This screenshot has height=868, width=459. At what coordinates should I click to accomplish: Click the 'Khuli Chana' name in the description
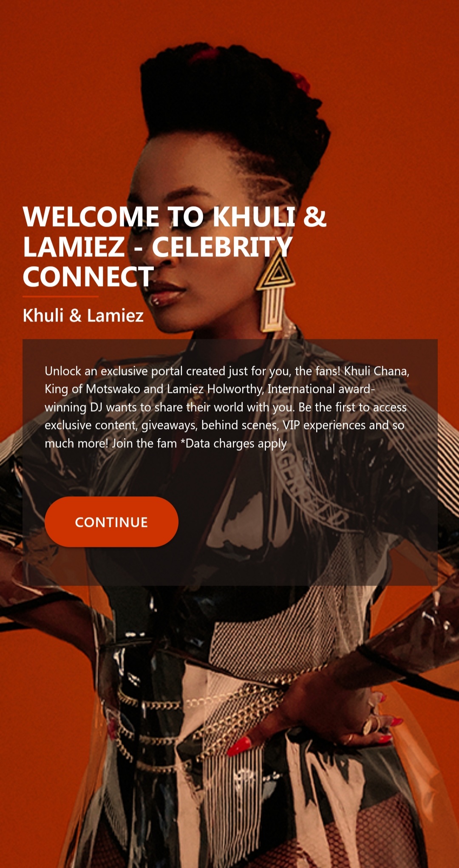click(377, 371)
